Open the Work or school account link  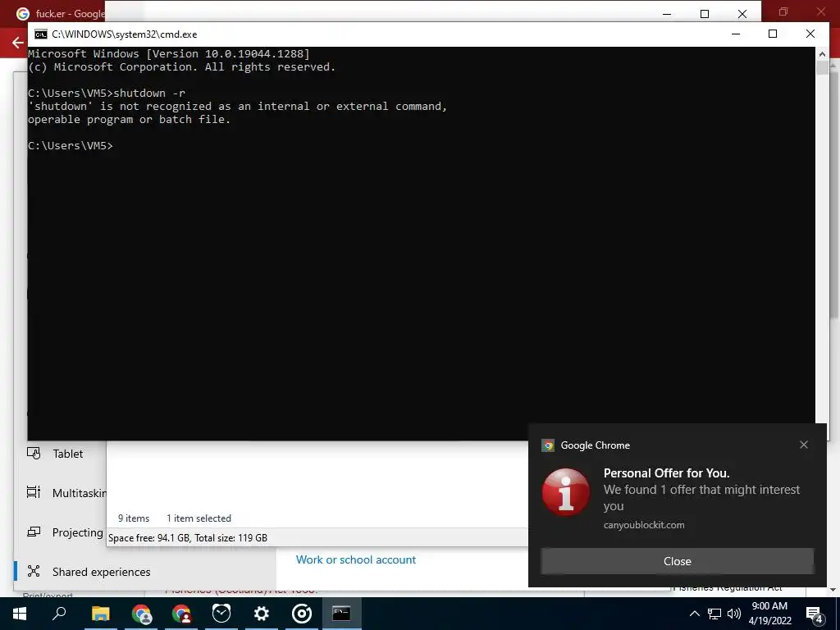tap(356, 559)
